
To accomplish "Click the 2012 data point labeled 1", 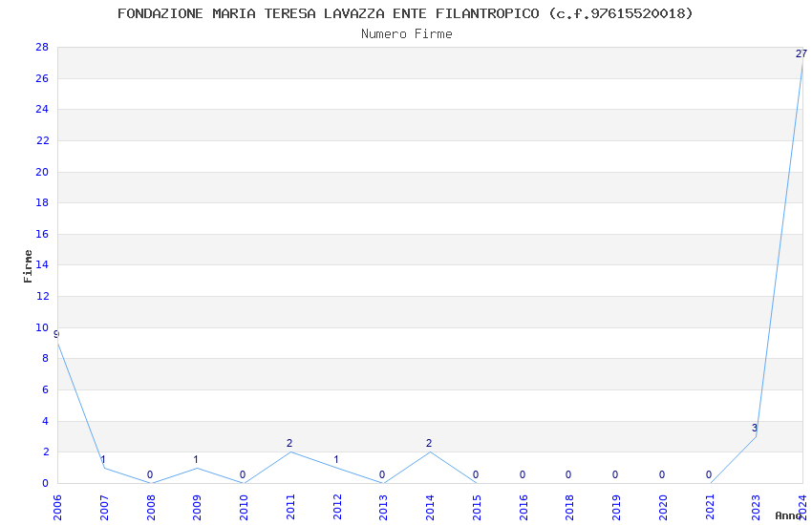I will 336,468.
